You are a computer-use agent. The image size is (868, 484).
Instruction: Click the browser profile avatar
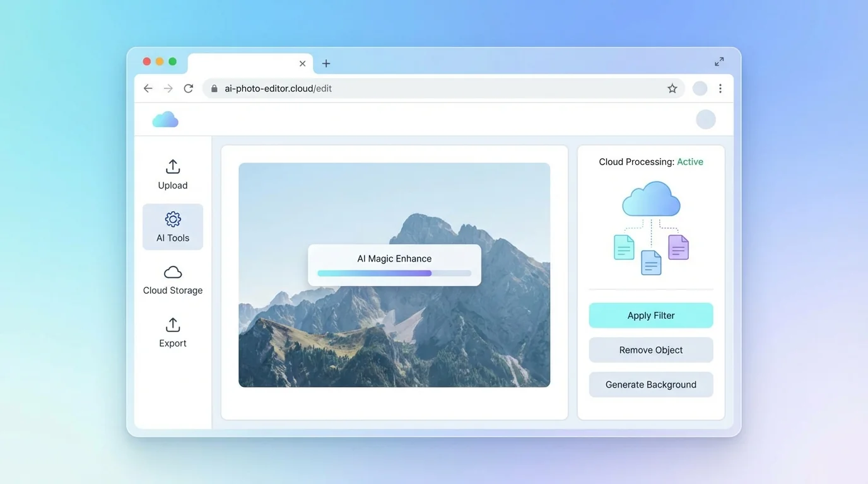700,89
